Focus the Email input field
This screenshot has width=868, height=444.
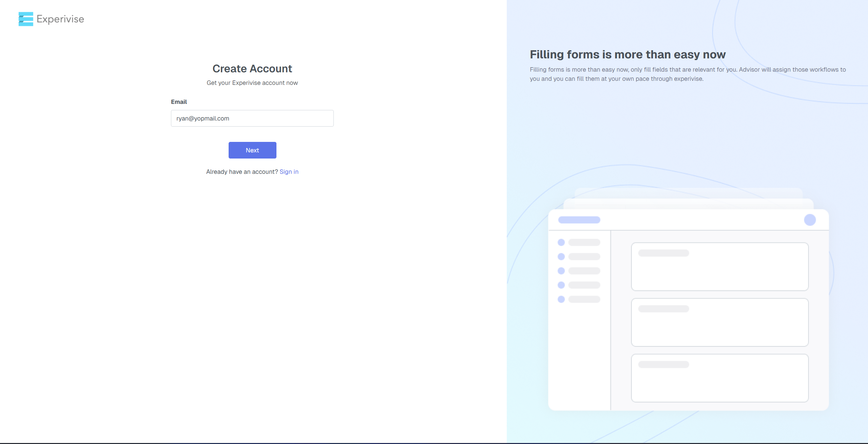pos(252,118)
